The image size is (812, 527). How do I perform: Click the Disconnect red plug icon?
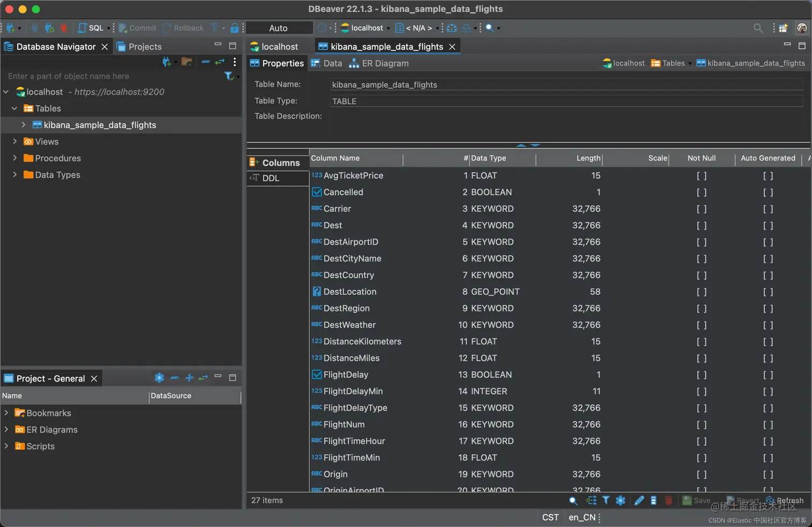point(64,28)
